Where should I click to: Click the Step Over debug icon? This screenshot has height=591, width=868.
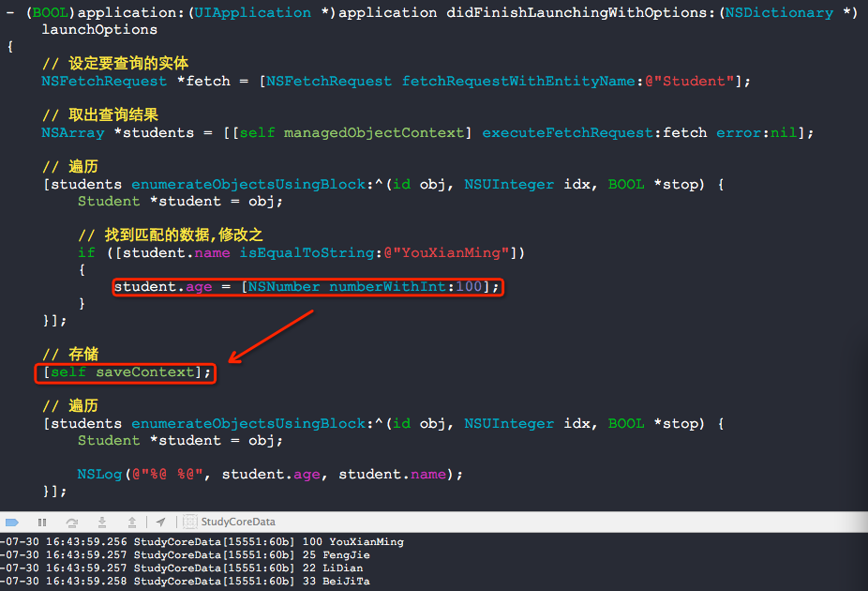click(x=72, y=522)
